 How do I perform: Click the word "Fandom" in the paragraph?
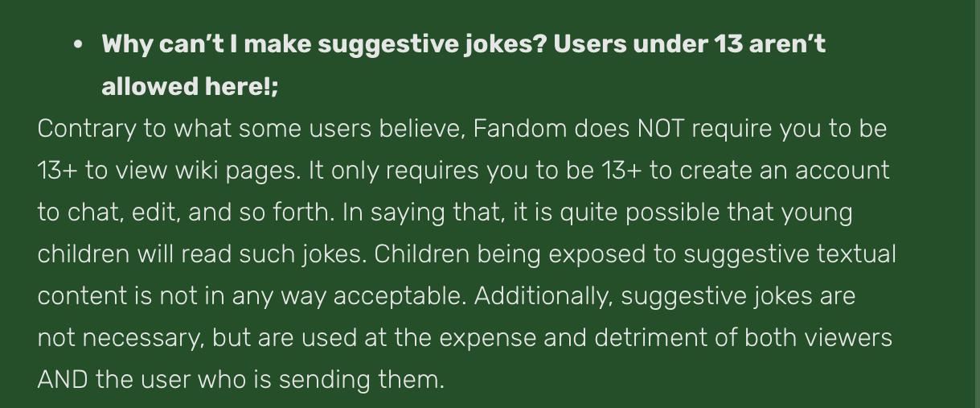(x=515, y=129)
